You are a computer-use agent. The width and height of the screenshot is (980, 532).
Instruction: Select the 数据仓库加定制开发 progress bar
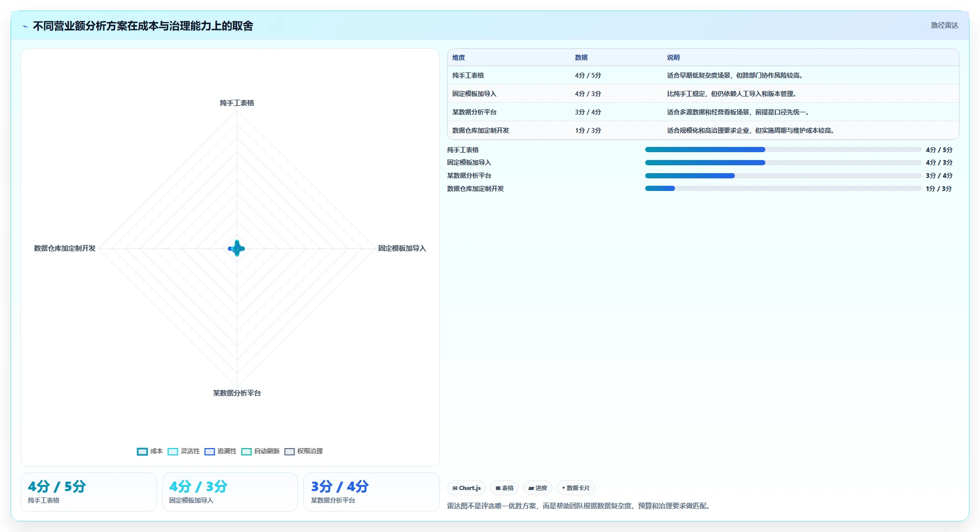783,188
